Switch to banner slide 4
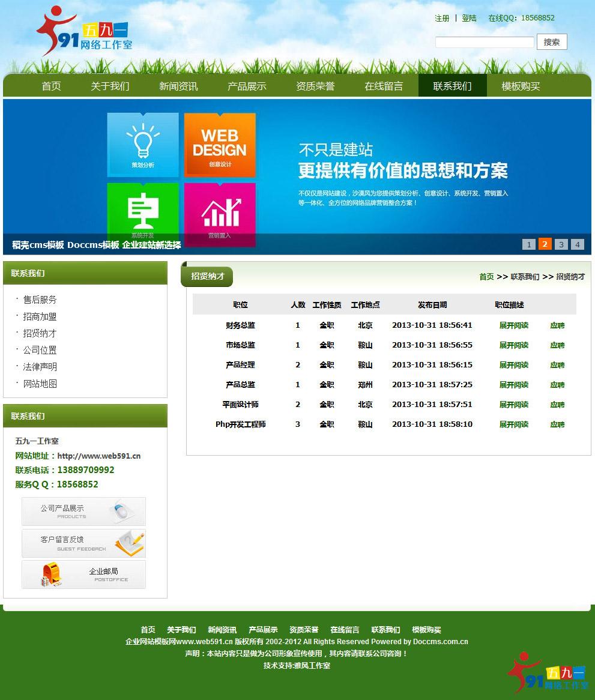Screen dimensions: 595x700 click(x=577, y=244)
